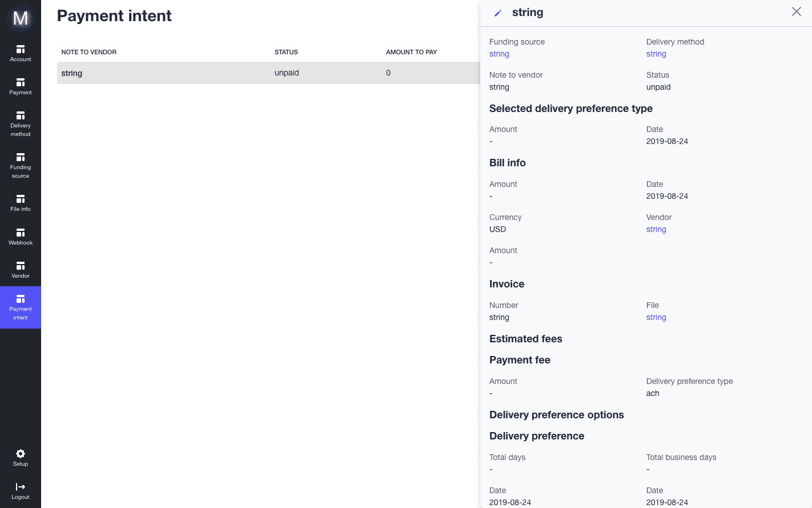Image resolution: width=812 pixels, height=508 pixels.
Task: Open the File info section
Action: pos(20,202)
